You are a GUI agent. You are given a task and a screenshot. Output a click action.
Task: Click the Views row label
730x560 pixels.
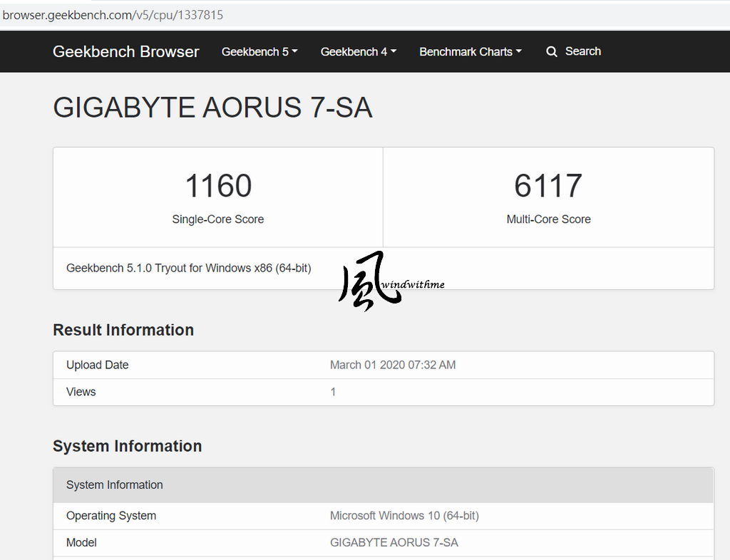pos(81,392)
